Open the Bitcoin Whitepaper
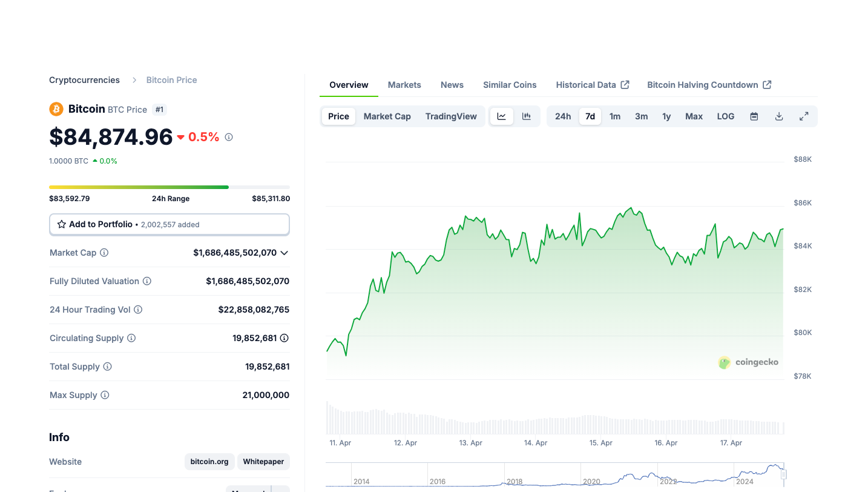Image resolution: width=868 pixels, height=492 pixels. [263, 461]
